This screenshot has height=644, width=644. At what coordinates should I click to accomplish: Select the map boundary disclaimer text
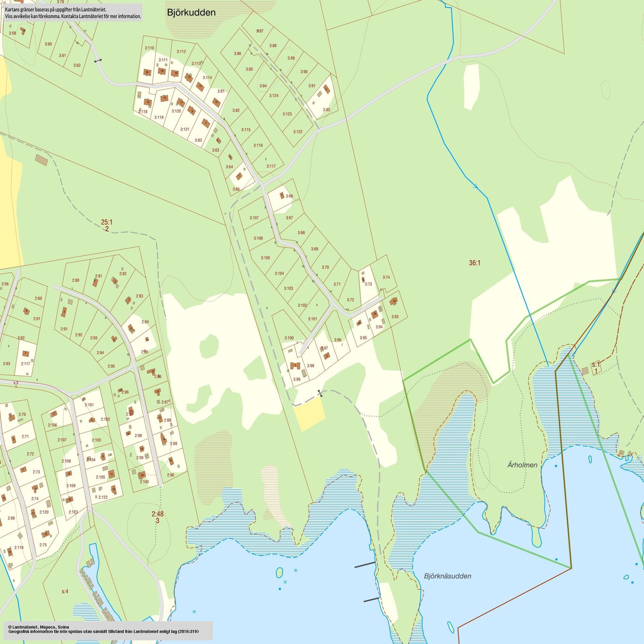tap(73, 12)
